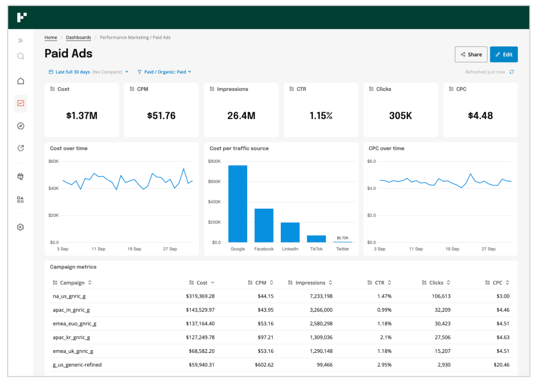Click the Google bar in cost chart
549x392 pixels.
[x=238, y=204]
